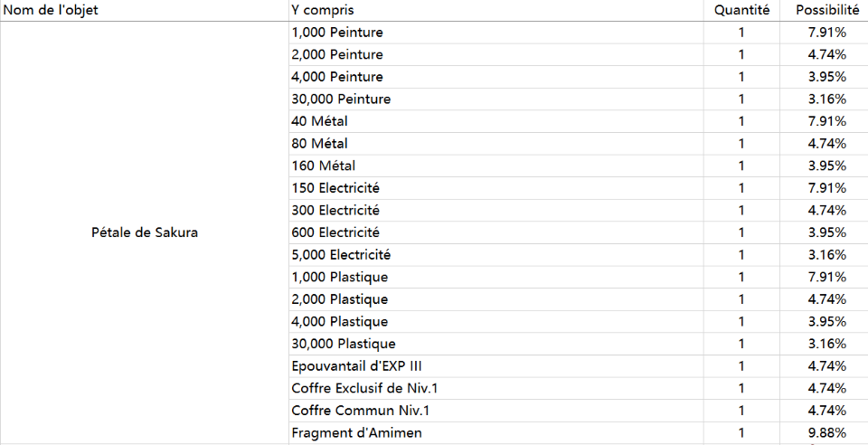Click the 'Quantité' column header

741,10
